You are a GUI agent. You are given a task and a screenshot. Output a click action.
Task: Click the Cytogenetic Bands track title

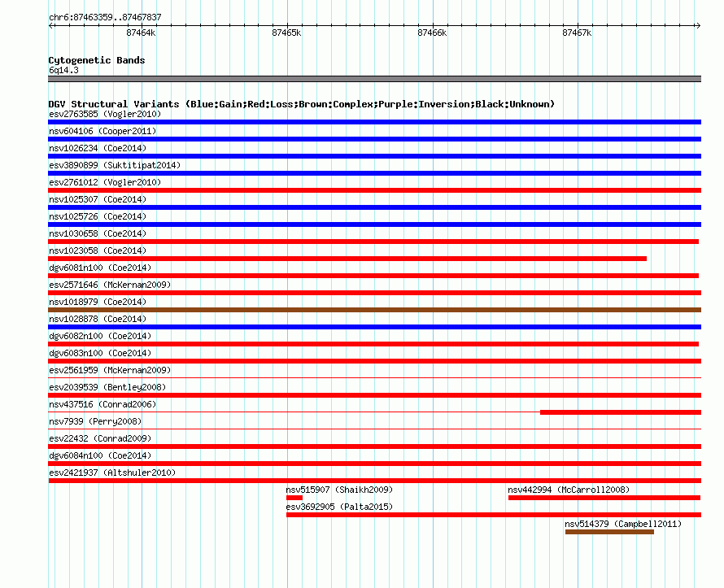(x=97, y=60)
